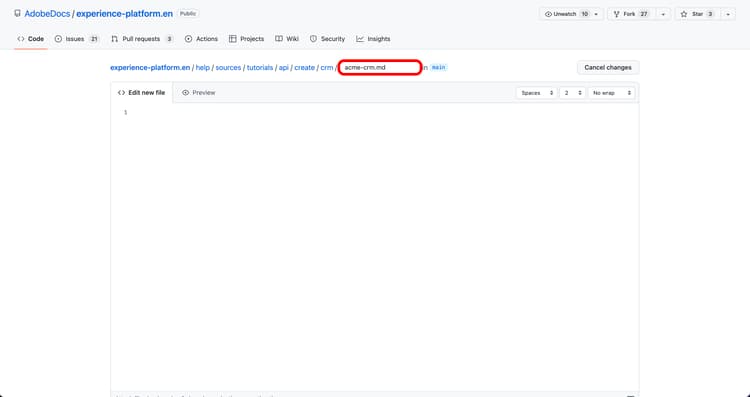750x397 pixels.
Task: Click the graph icon on Insights tab
Action: click(x=360, y=39)
